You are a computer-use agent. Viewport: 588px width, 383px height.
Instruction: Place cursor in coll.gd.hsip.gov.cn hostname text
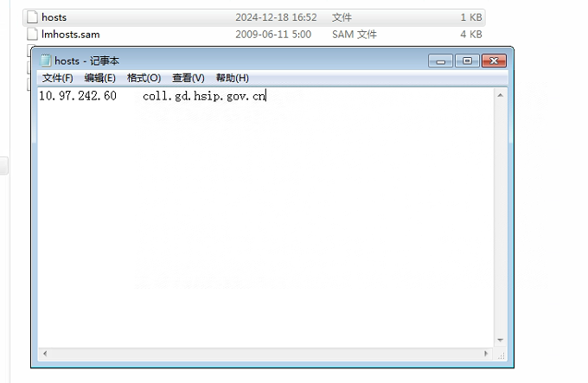point(204,96)
